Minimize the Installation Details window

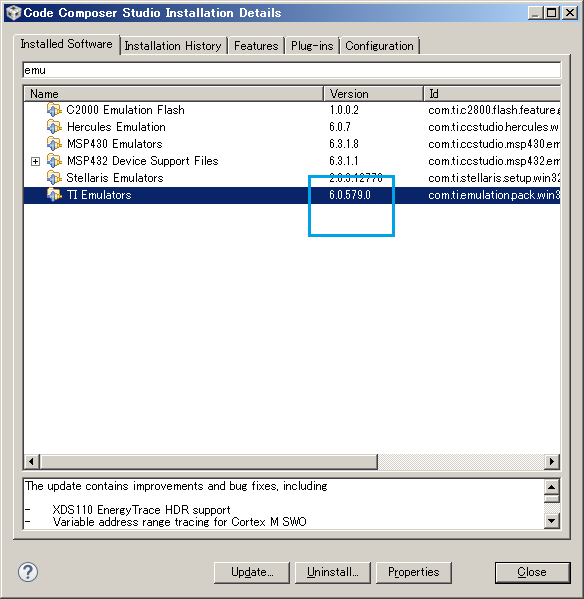point(535,13)
